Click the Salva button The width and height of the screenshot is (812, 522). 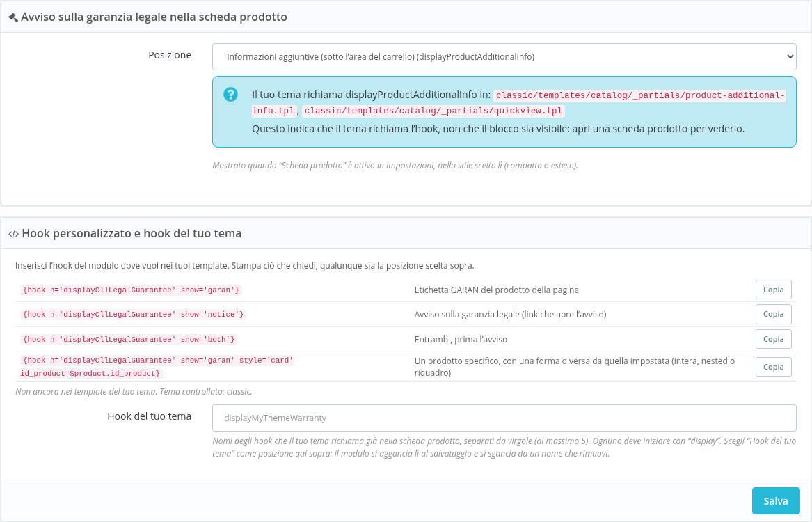[776, 500]
